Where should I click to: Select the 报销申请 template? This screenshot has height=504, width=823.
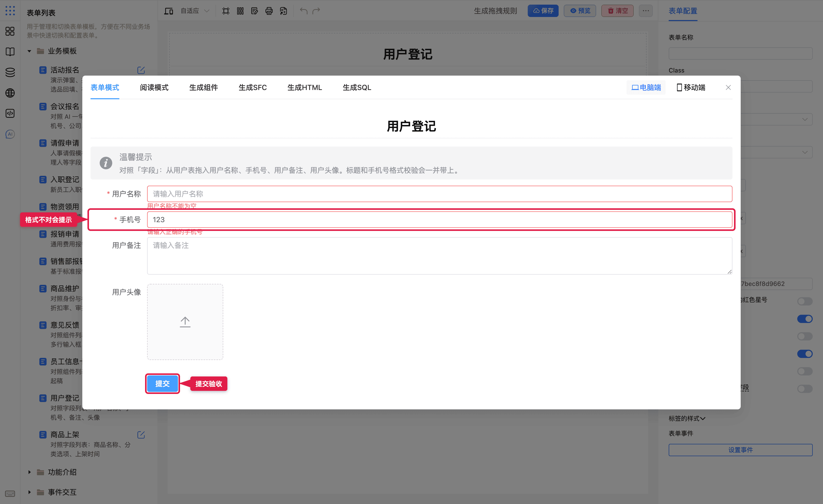[65, 234]
